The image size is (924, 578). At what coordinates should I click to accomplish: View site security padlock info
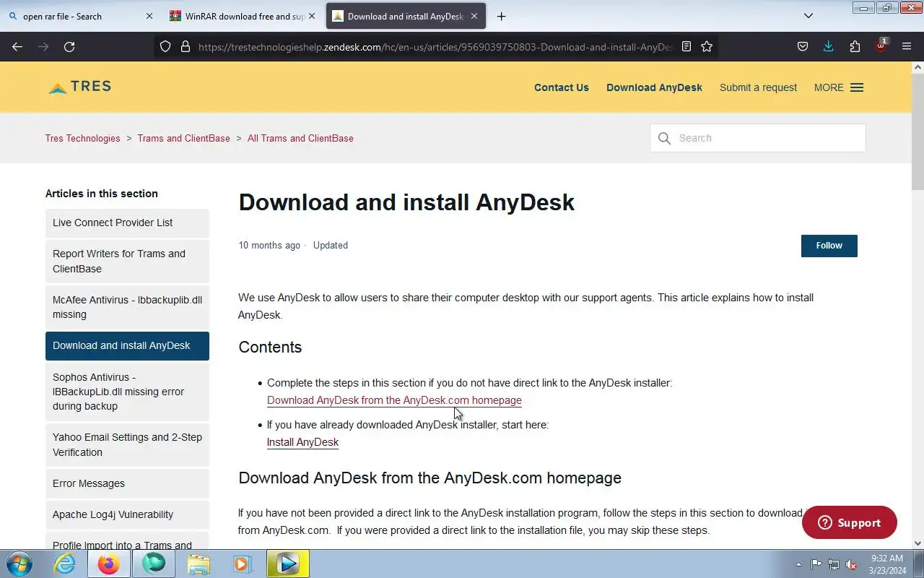coord(186,46)
